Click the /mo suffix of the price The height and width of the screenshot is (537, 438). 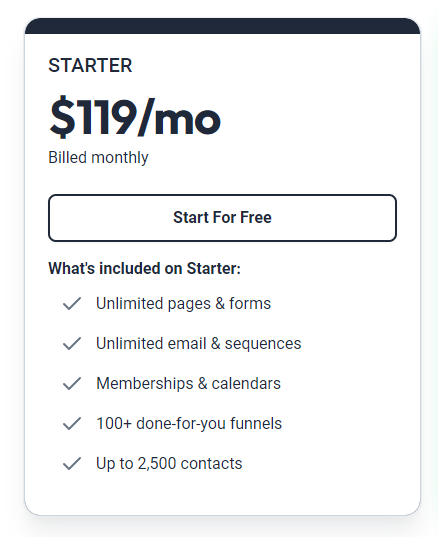[x=179, y=117]
